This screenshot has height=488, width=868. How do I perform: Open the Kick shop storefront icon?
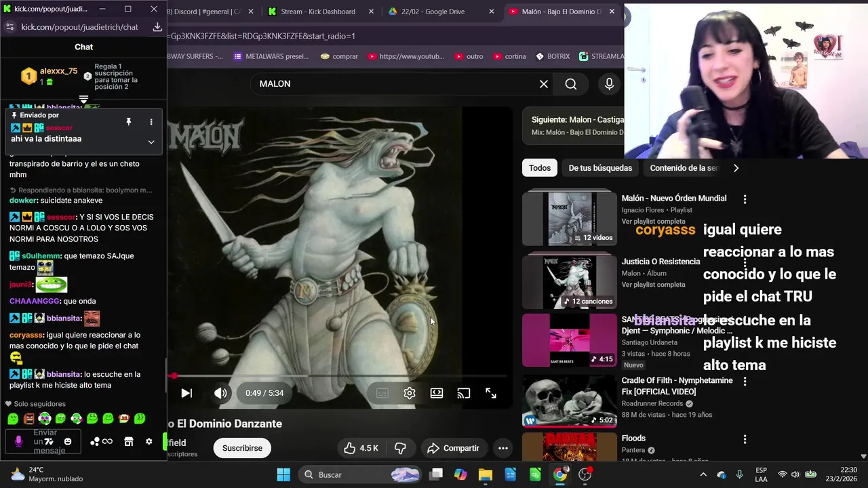pyautogui.click(x=128, y=442)
